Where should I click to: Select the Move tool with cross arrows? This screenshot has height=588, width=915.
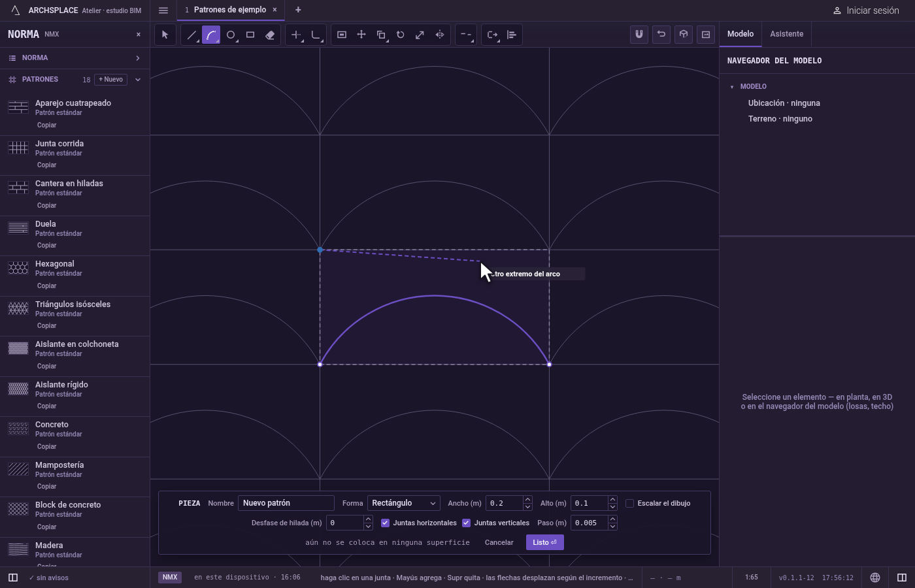361,35
